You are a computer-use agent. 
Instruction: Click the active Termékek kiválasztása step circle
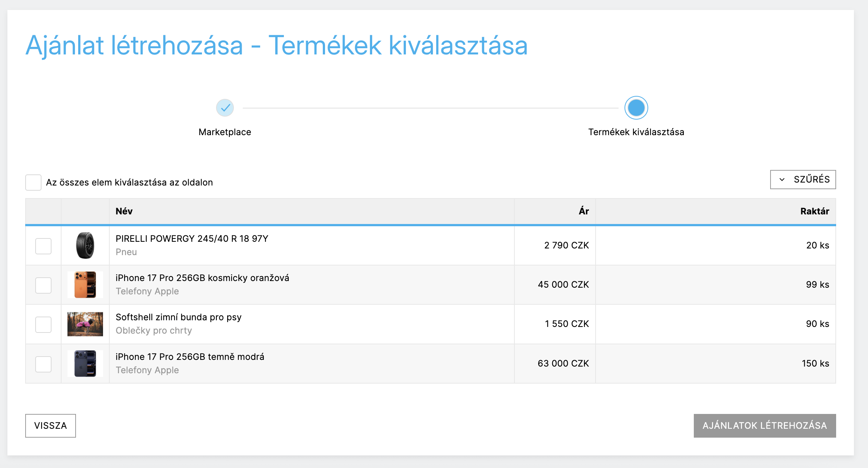coord(636,108)
